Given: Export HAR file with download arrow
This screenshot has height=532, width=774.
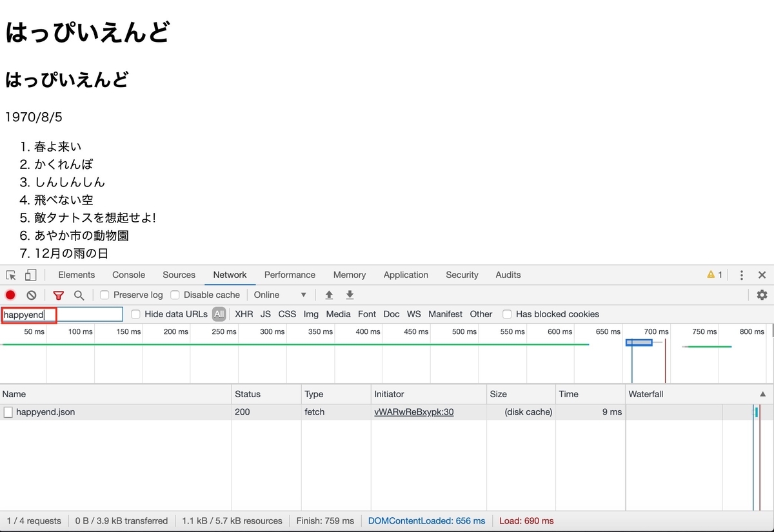Looking at the screenshot, I should click(350, 295).
